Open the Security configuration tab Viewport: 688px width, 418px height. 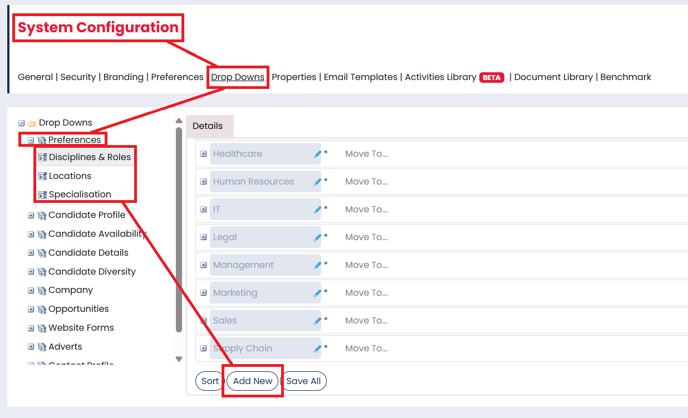coord(78,77)
